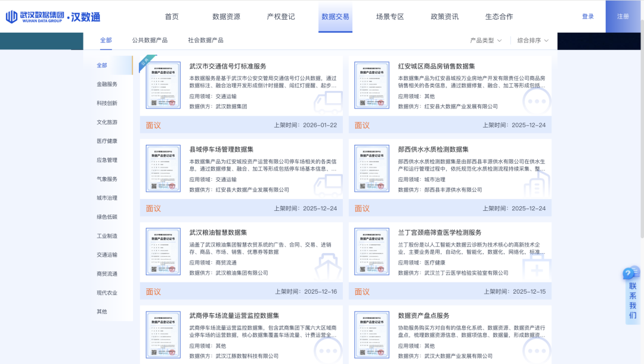Filter by 文化旅游 category

pyautogui.click(x=107, y=122)
